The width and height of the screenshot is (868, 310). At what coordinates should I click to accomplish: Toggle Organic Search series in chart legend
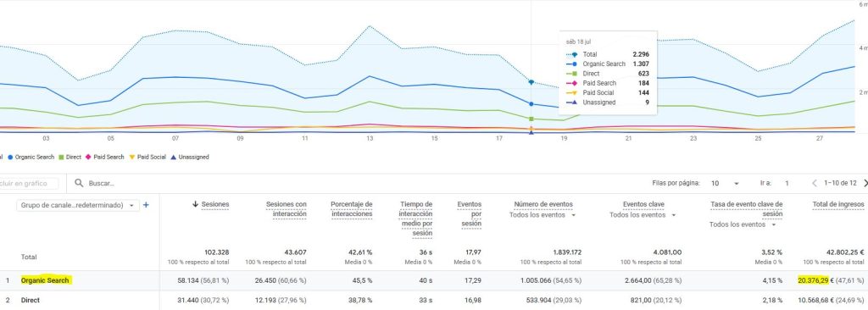click(x=31, y=158)
